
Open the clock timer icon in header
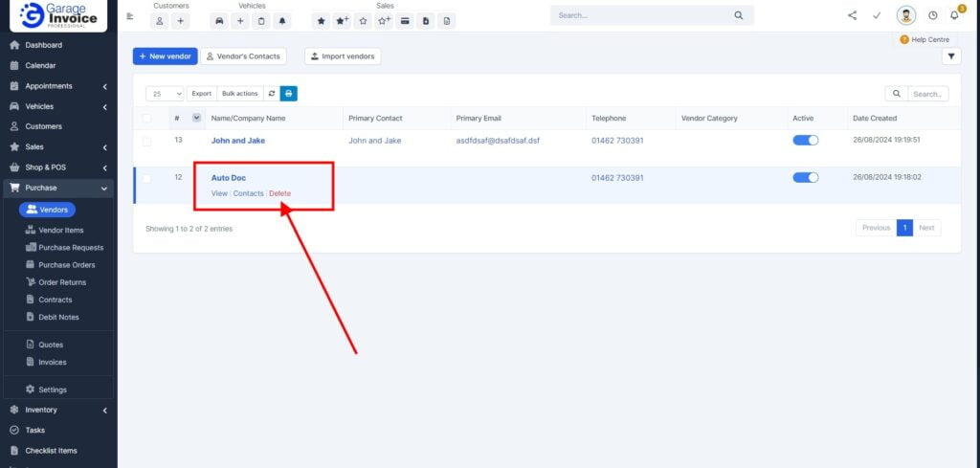(932, 15)
